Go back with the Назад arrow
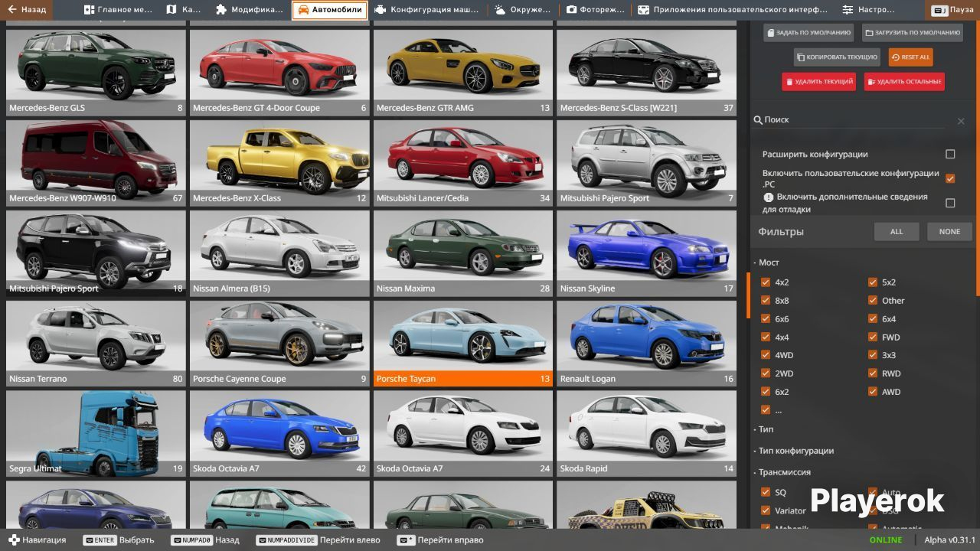Screen dimensions: 980x551 [x=27, y=10]
